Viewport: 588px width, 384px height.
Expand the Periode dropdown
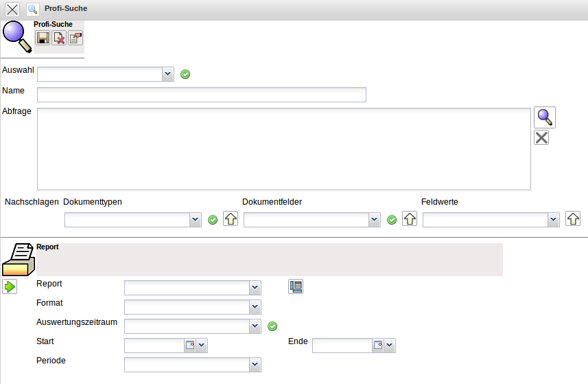(x=255, y=365)
